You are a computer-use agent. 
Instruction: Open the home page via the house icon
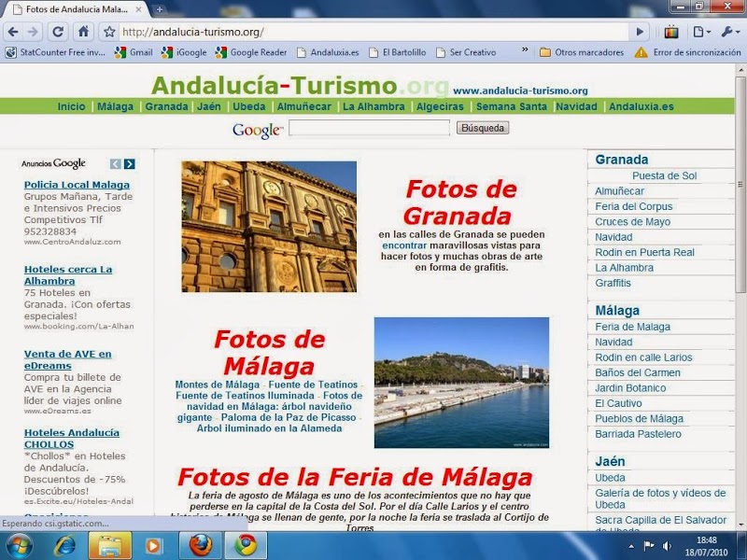(x=83, y=32)
